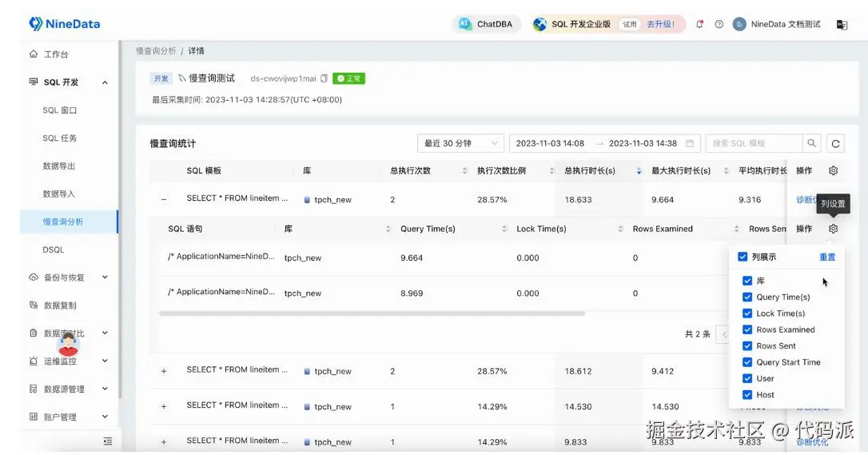Expand the 账户管理 menu group

pyautogui.click(x=105, y=417)
